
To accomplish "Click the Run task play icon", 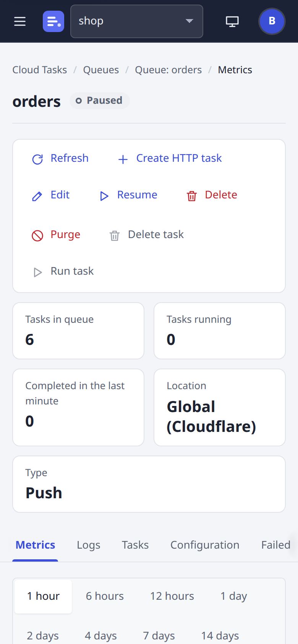I will click(37, 272).
